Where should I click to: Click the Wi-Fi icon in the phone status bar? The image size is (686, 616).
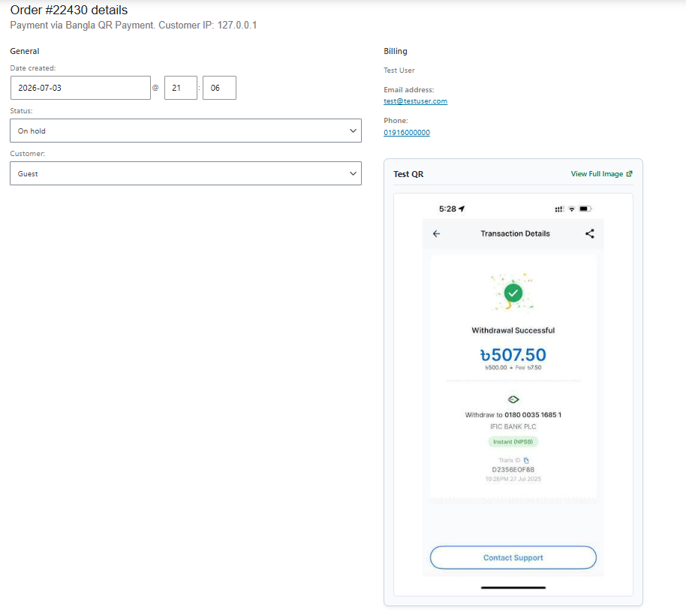571,209
